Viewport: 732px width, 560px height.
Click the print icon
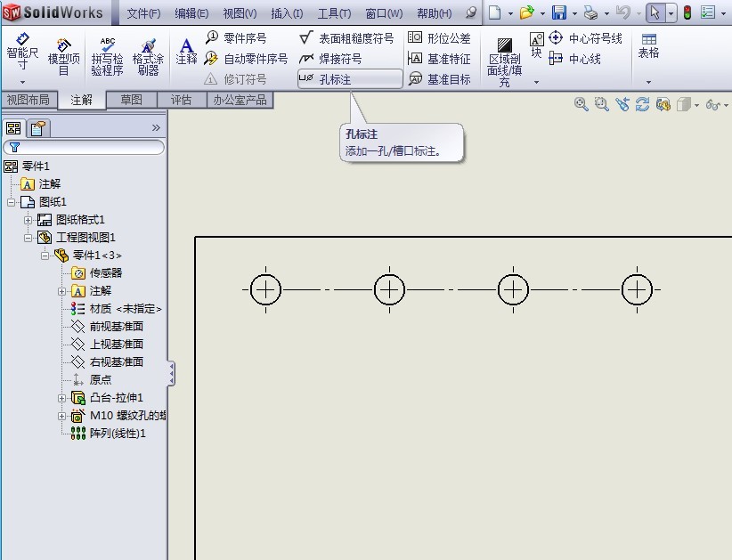pyautogui.click(x=591, y=13)
